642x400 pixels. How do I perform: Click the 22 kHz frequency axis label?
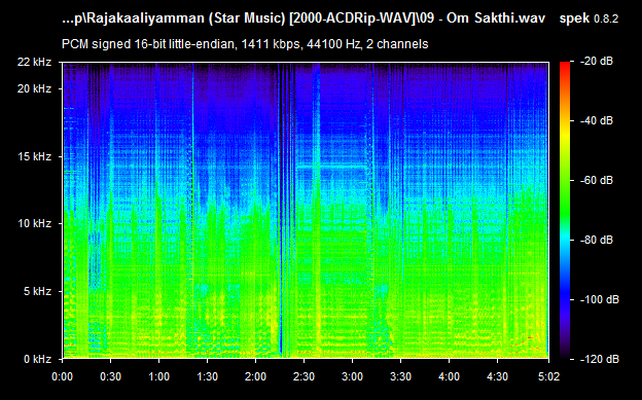34,62
